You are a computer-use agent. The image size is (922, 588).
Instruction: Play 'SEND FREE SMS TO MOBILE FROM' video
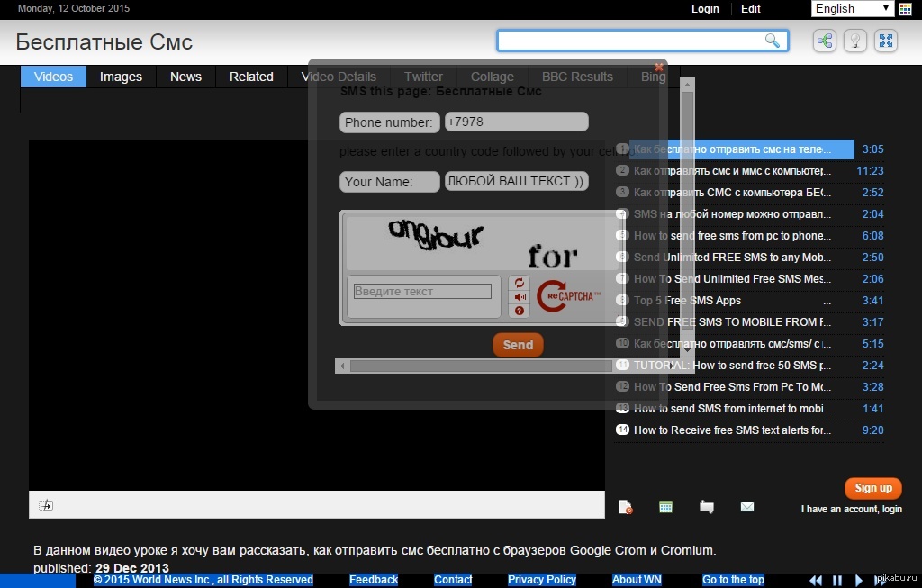732,322
